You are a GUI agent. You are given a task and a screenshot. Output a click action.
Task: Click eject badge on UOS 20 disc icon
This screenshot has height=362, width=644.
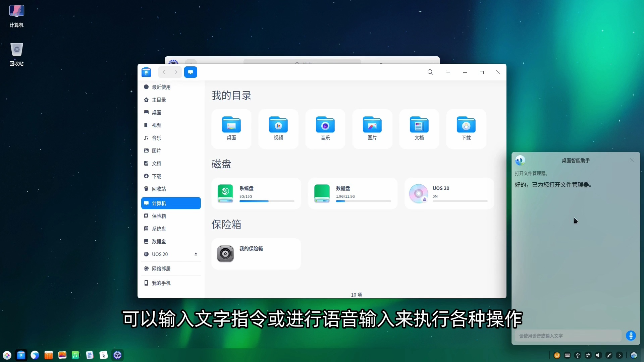tap(424, 199)
